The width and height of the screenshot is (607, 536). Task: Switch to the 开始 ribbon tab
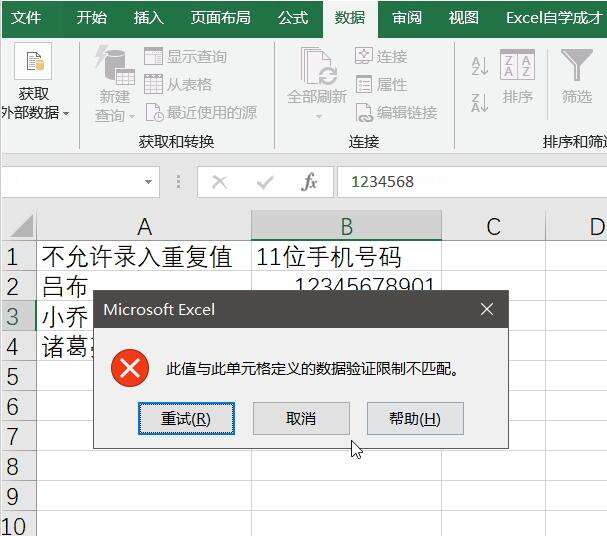click(x=91, y=18)
